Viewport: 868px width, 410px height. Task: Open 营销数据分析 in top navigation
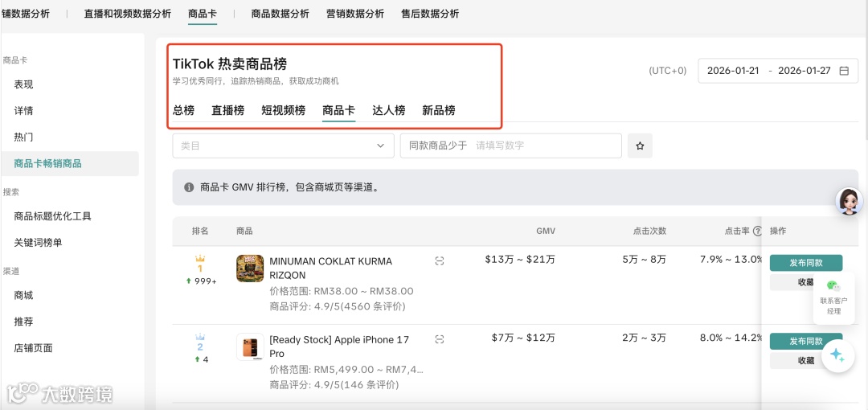[355, 14]
